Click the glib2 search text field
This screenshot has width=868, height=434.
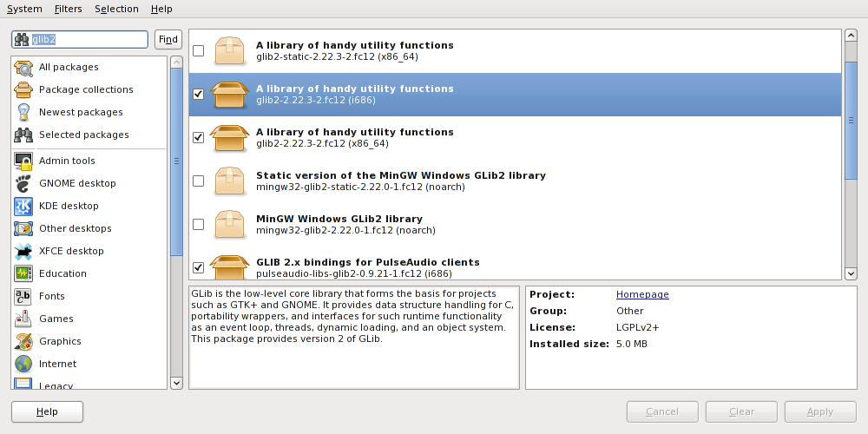pos(87,40)
